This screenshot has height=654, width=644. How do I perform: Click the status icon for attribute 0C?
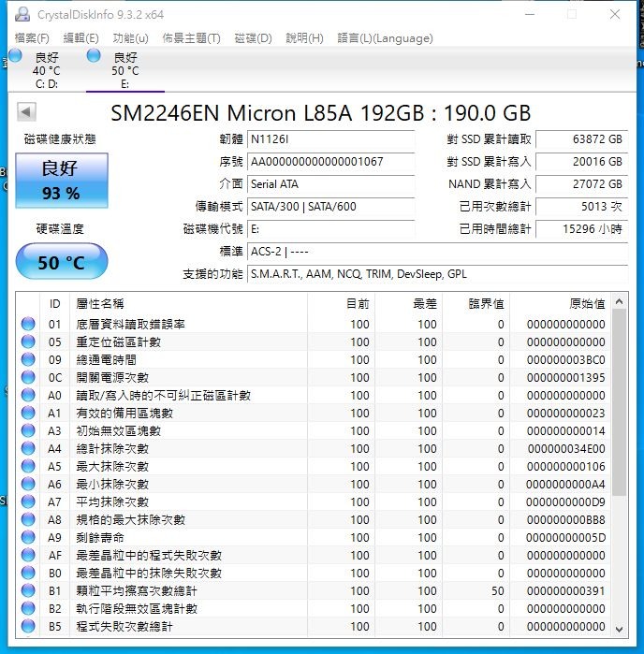pyautogui.click(x=28, y=377)
